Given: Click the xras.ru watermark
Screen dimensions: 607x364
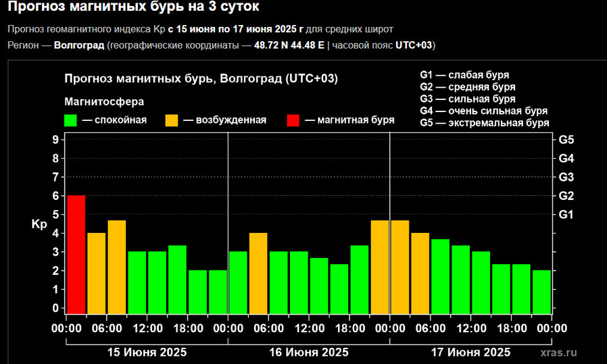Looking at the screenshot, I should point(558,353).
